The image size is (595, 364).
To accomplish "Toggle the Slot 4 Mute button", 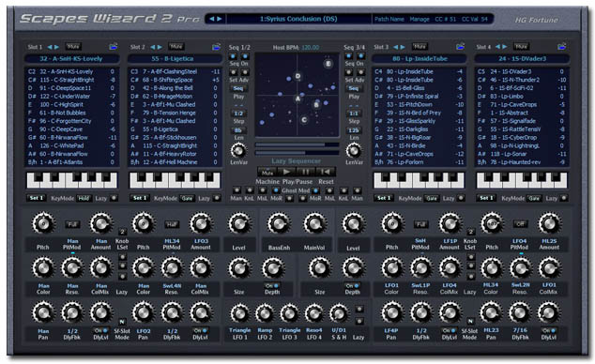I will [x=522, y=47].
